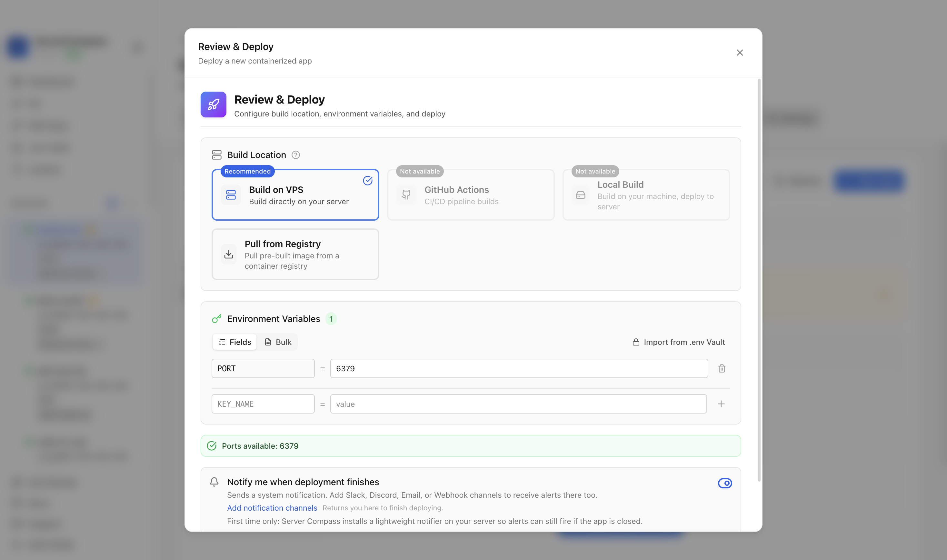
Task: Open the Add notification channels link
Action: point(272,508)
